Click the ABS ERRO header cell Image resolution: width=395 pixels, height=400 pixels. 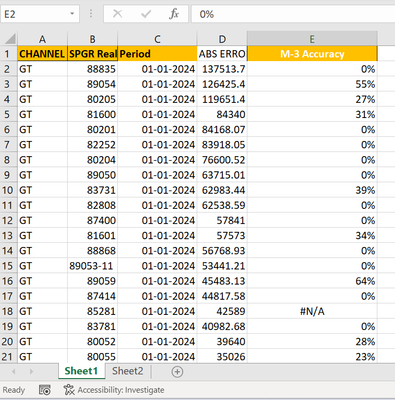tap(222, 54)
